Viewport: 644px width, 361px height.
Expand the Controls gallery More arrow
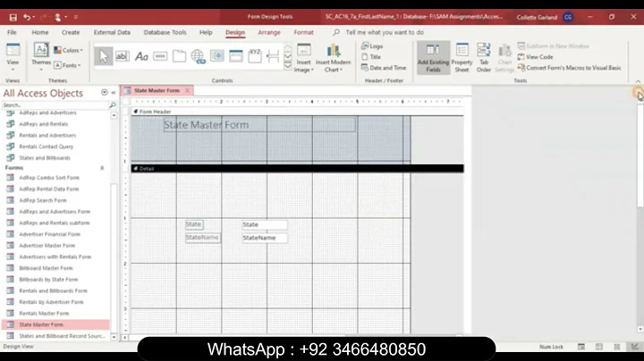click(288, 65)
